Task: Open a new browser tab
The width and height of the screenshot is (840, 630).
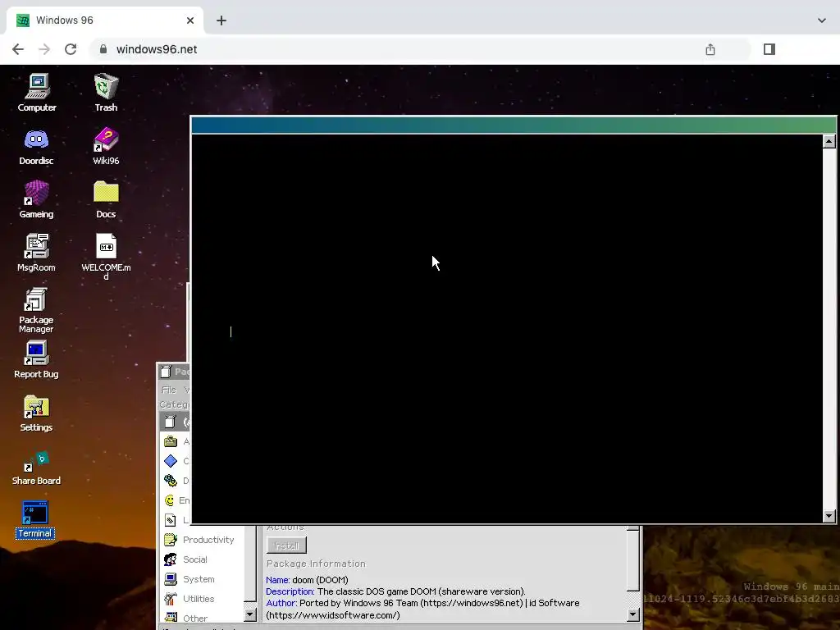Action: point(221,21)
